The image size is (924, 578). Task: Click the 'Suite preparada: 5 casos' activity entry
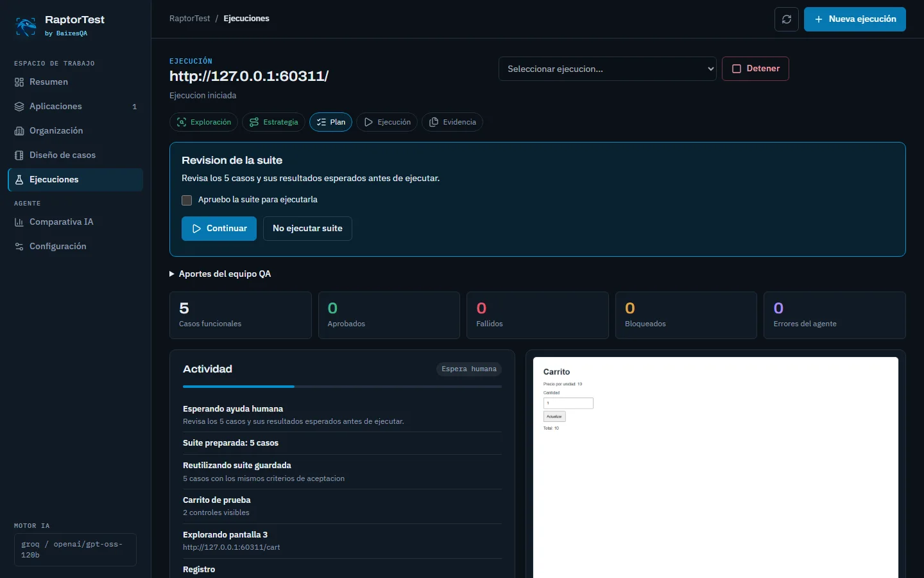pyautogui.click(x=342, y=443)
